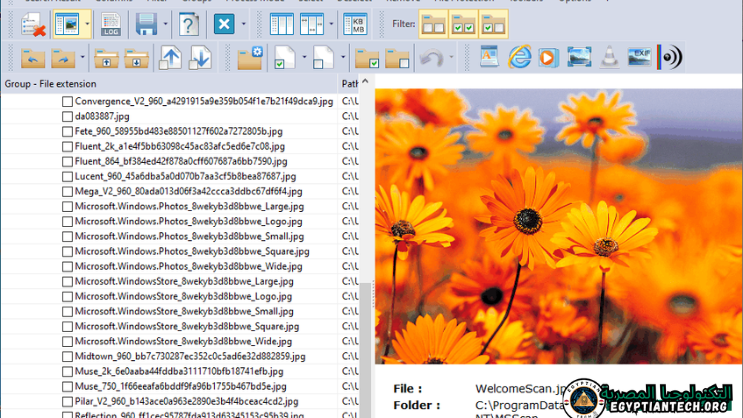The image size is (743, 418).
Task: Tick the checkbox for Midtown_960 jpg file
Action: 67,356
